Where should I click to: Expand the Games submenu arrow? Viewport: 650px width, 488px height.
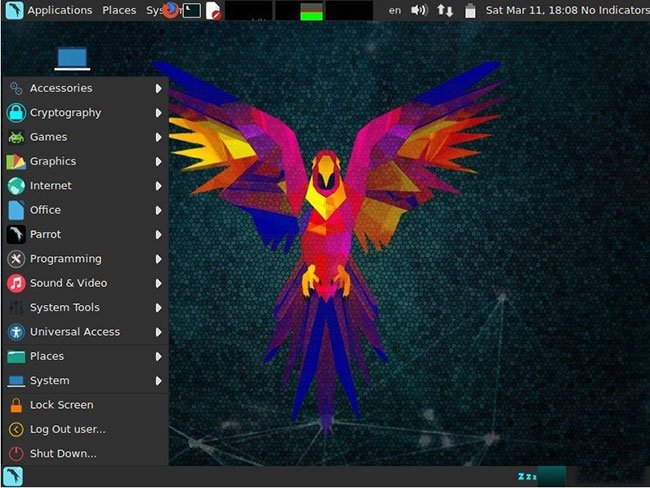[x=158, y=137]
